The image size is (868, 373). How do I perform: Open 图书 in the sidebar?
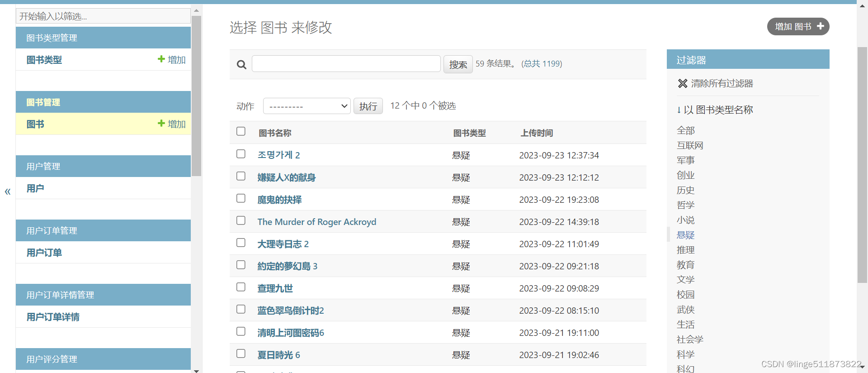coord(35,124)
